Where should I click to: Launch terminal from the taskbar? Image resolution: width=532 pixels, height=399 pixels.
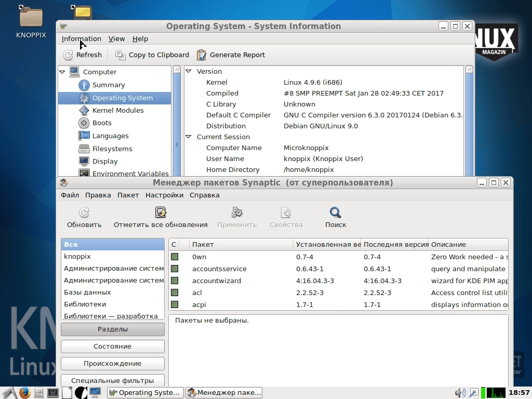click(53, 393)
